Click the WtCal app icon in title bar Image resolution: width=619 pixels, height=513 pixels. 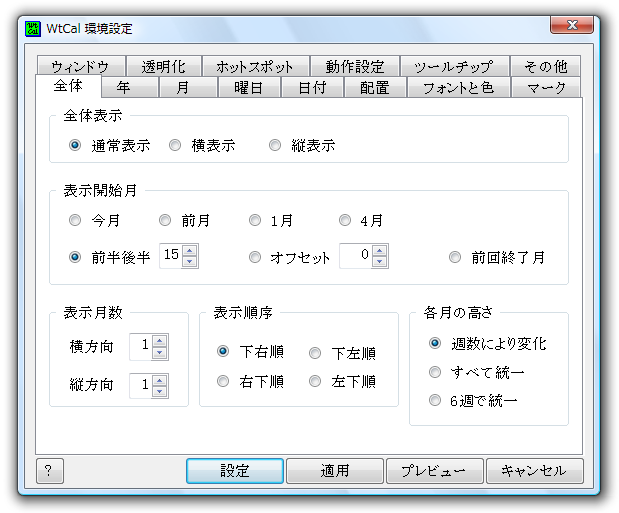[32, 29]
